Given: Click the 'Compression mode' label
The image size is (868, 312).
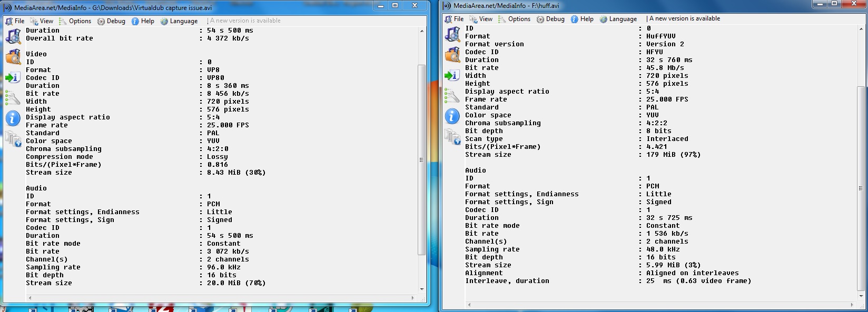Looking at the screenshot, I should (60, 157).
